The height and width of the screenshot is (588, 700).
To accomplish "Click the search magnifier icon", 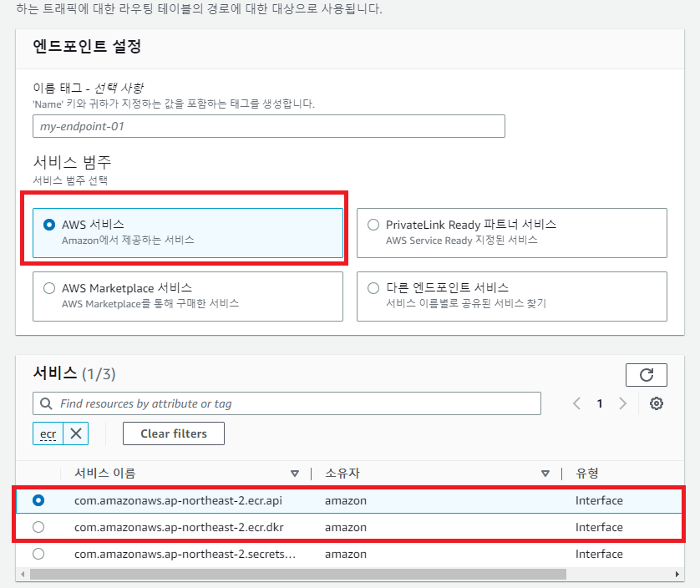I will pyautogui.click(x=46, y=403).
